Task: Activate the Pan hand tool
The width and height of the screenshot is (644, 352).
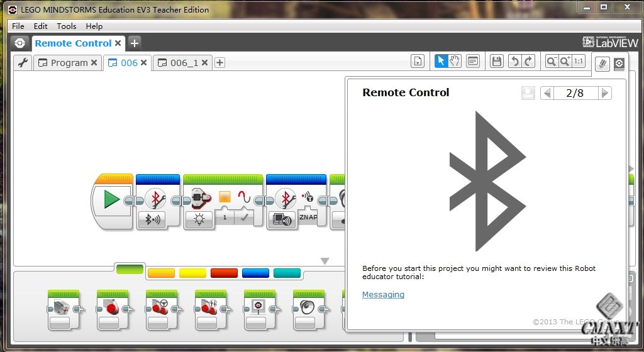Action: click(x=454, y=61)
